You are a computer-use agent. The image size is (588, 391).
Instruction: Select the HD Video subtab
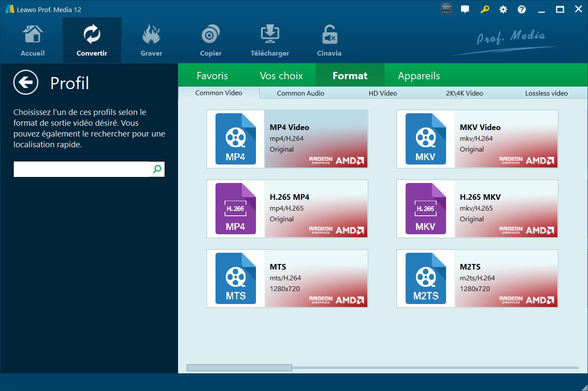[382, 93]
